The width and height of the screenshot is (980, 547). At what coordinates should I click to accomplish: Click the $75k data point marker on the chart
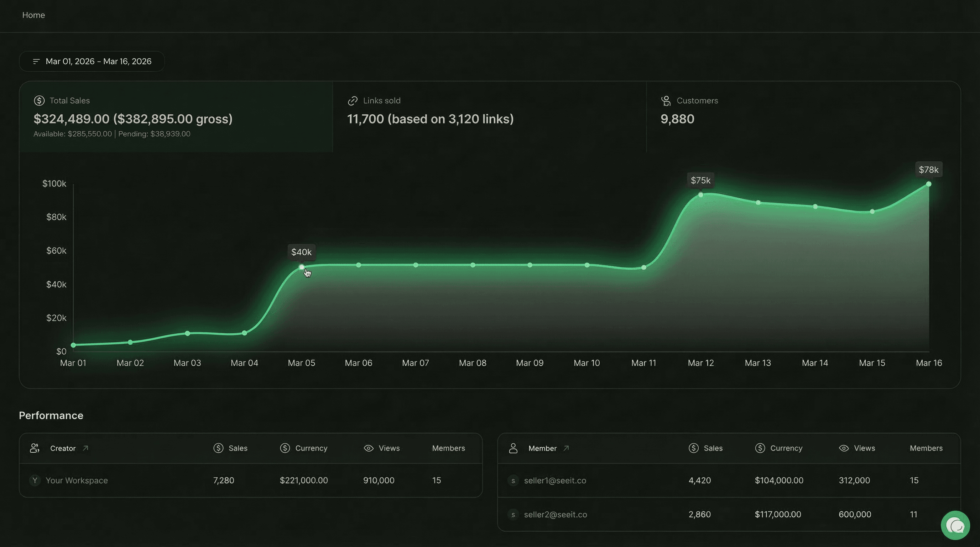click(701, 194)
